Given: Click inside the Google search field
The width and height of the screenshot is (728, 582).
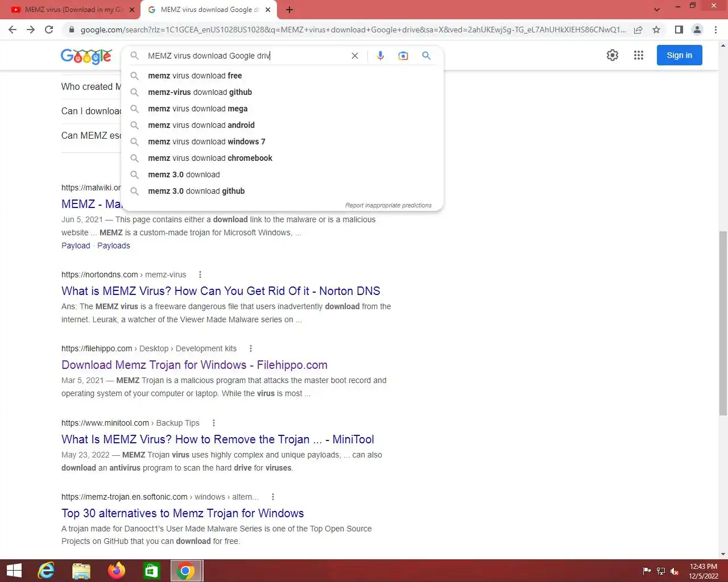Looking at the screenshot, I should [245, 56].
